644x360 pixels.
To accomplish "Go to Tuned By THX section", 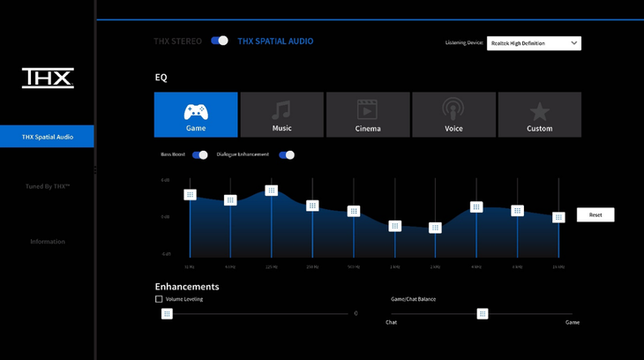I will coord(48,186).
